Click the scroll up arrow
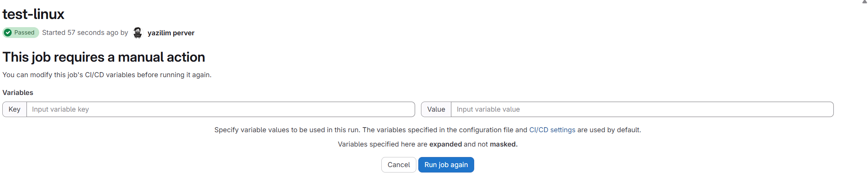Viewport: 868px width, 195px height. [x=865, y=2]
